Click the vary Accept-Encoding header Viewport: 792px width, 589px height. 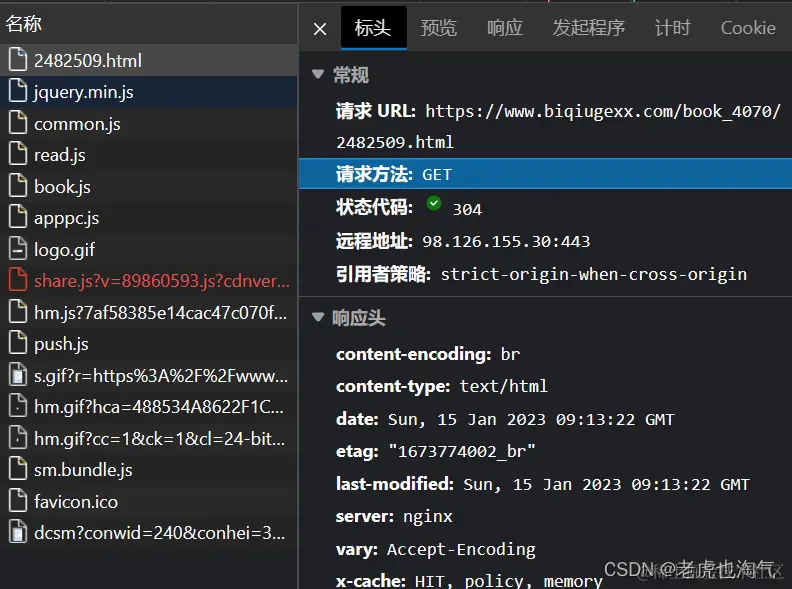click(x=436, y=550)
